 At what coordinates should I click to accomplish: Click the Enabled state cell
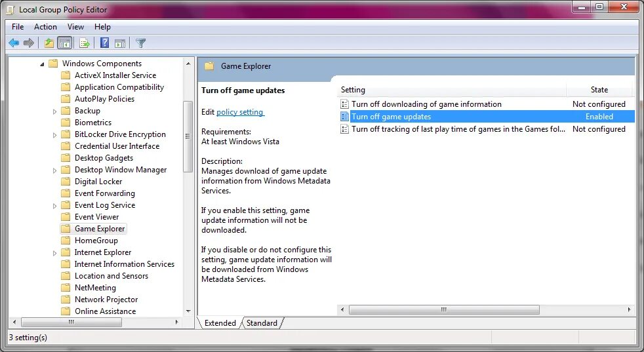[599, 117]
